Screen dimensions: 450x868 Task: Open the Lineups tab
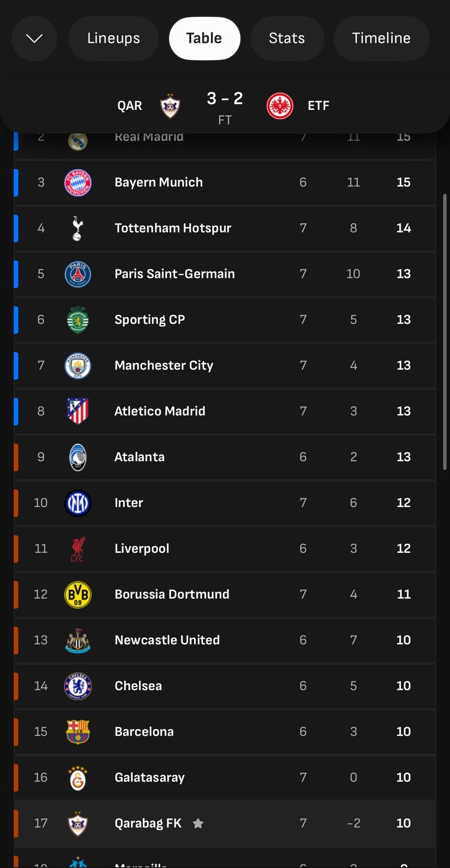point(113,39)
